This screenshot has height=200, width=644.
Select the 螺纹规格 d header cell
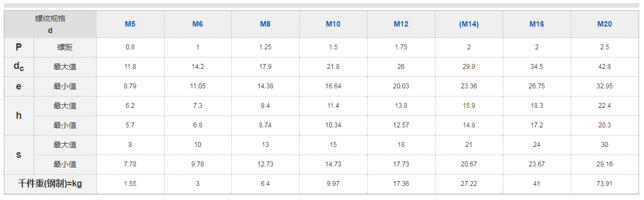click(x=50, y=24)
